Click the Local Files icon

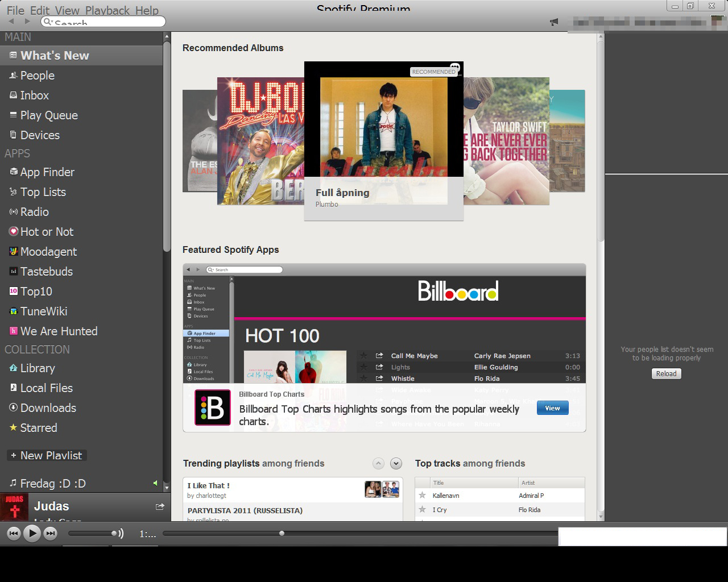13,388
